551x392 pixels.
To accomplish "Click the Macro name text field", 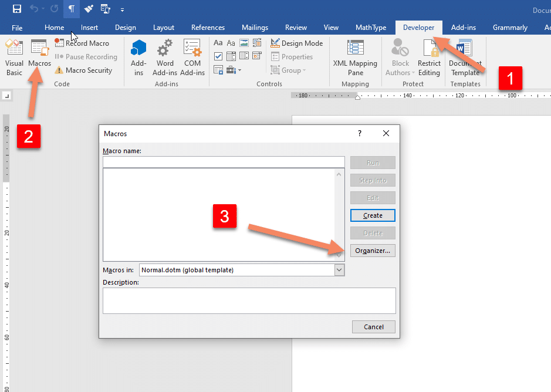I will click(x=224, y=162).
